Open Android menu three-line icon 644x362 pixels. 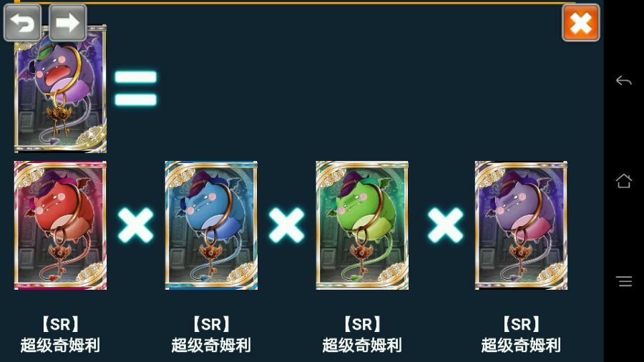(x=624, y=281)
